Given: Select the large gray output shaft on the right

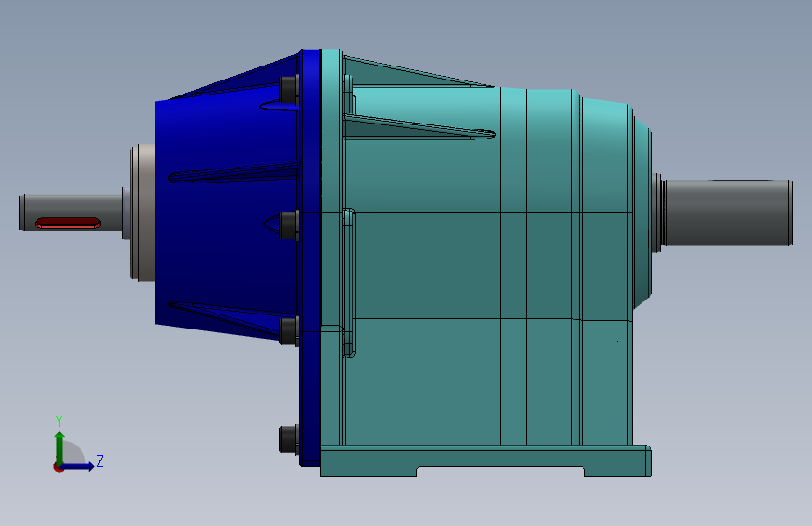Looking at the screenshot, I should click(728, 212).
